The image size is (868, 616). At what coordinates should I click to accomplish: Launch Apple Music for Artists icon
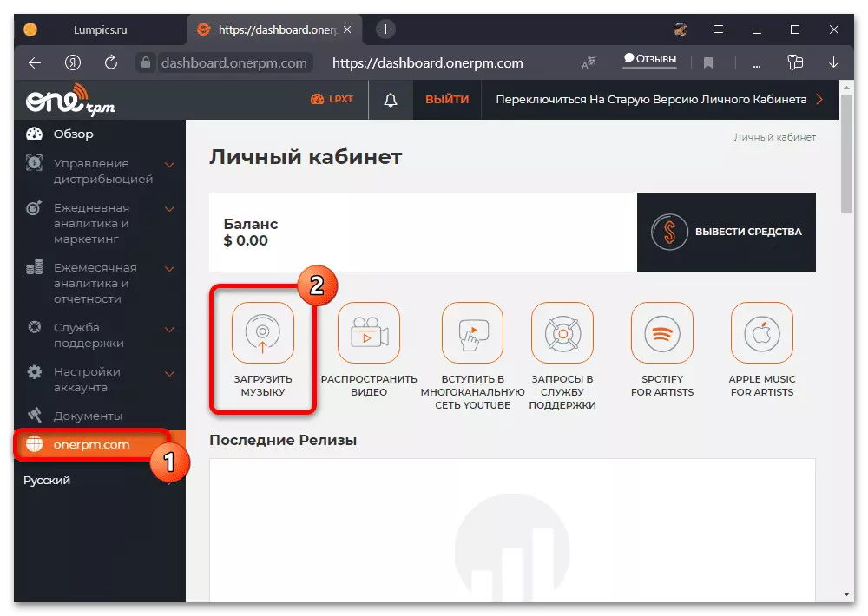click(x=762, y=332)
